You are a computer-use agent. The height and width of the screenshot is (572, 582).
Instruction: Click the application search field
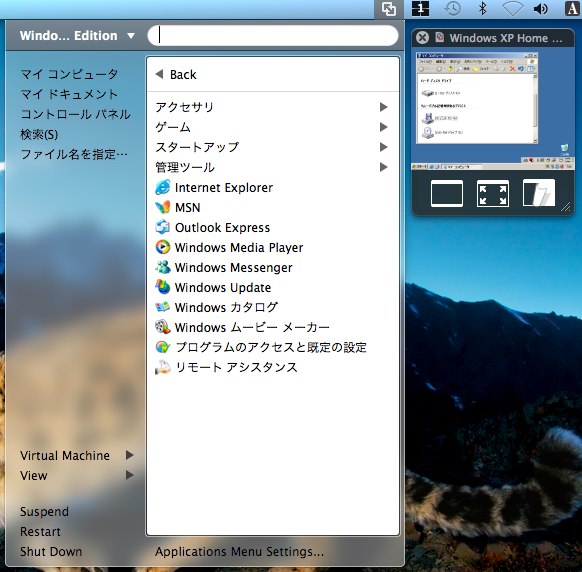[x=273, y=36]
